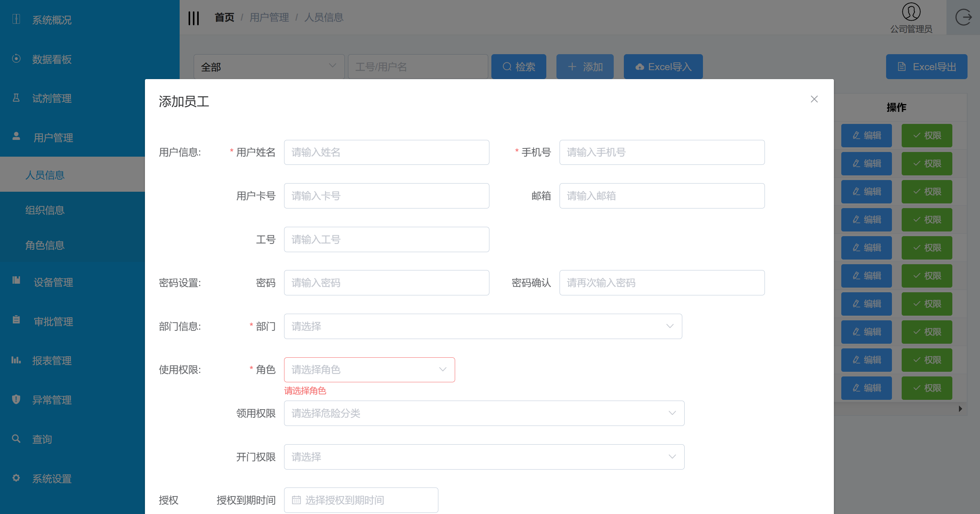Expand the door access permission dropdown
The image size is (980, 514).
click(x=484, y=457)
